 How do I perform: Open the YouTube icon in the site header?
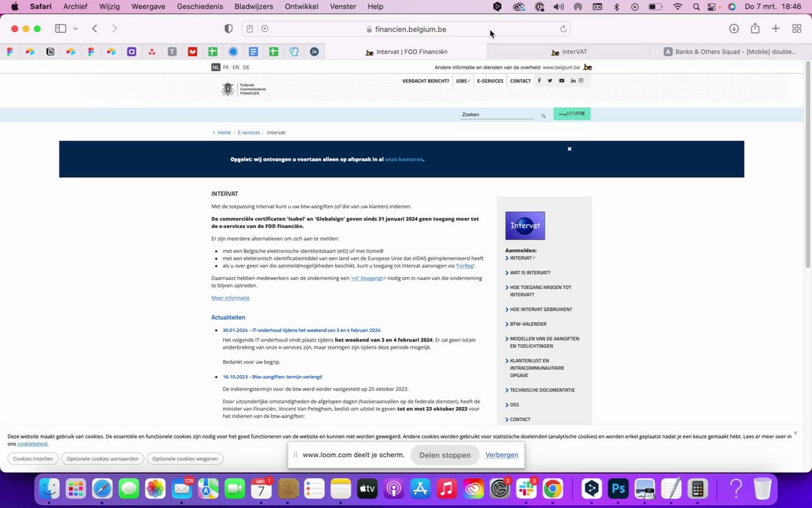(561, 81)
